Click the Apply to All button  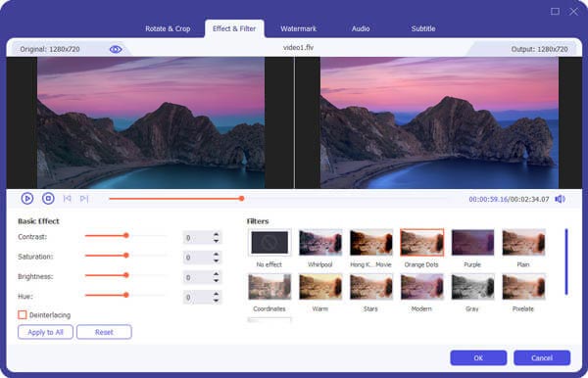pos(45,332)
